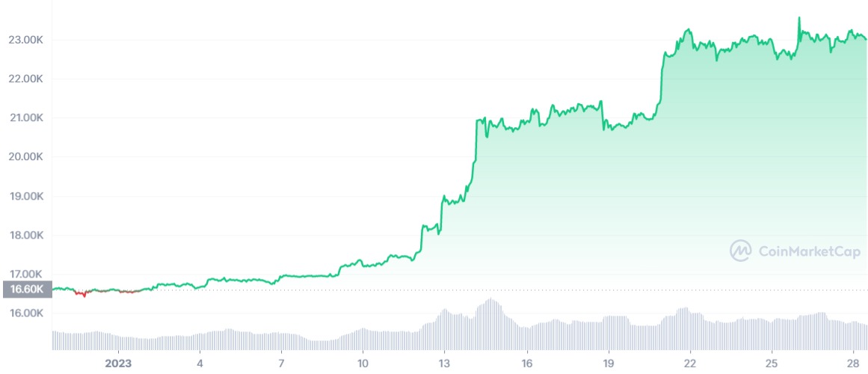Click the gray 16.60K price badge
The height and width of the screenshot is (374, 868).
(26, 289)
